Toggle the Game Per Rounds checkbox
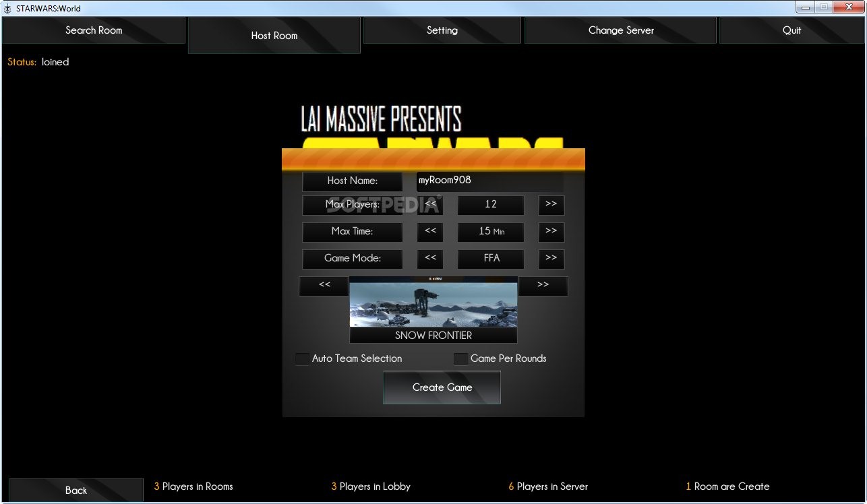Viewport: 867px width, 504px height. (x=460, y=359)
